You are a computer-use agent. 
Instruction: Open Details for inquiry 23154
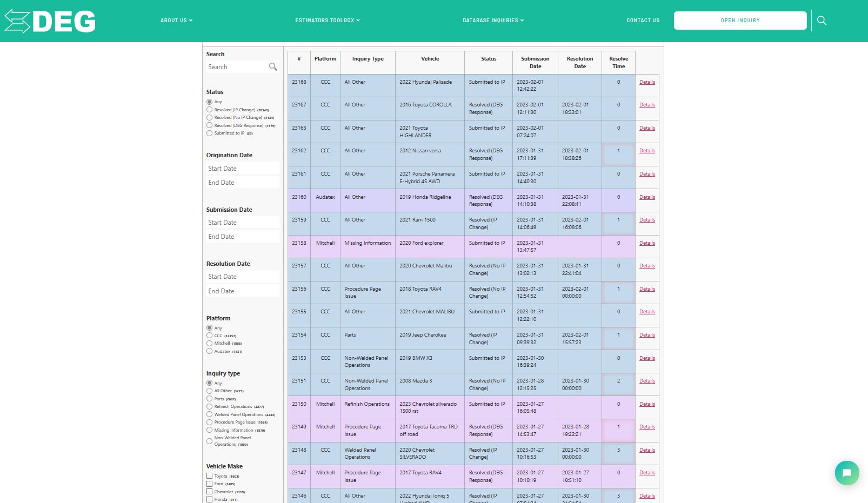[647, 335]
